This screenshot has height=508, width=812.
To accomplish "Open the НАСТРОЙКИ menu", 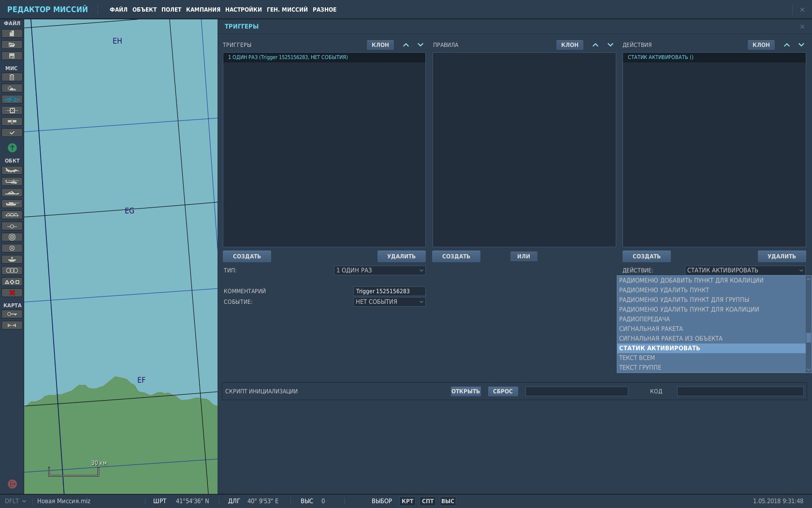I will [x=243, y=10].
